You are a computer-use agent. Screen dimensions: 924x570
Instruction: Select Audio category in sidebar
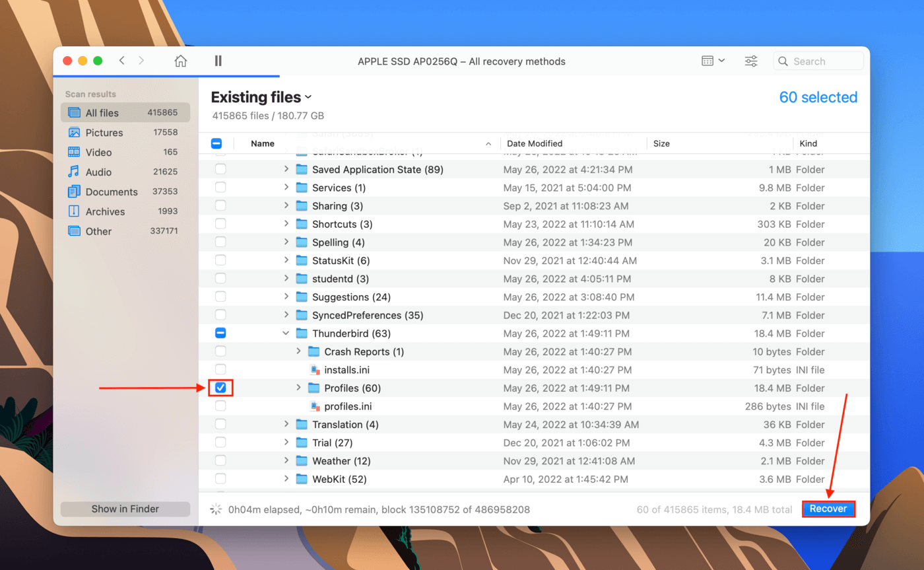tap(125, 172)
